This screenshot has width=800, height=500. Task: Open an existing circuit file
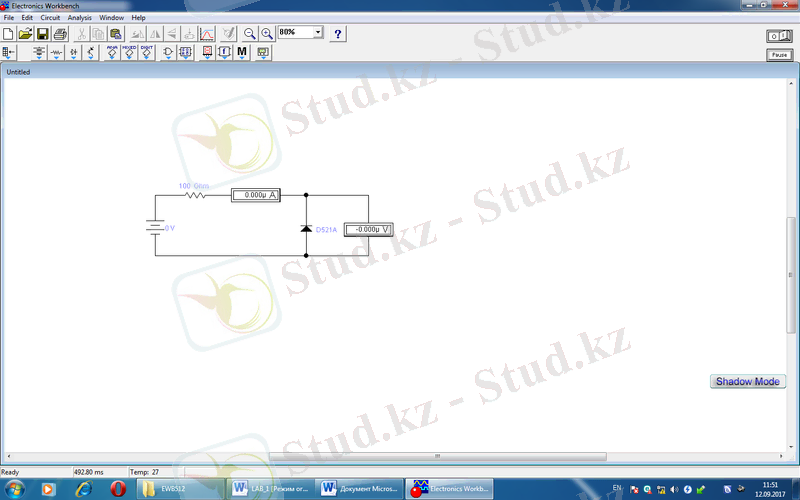click(x=26, y=34)
